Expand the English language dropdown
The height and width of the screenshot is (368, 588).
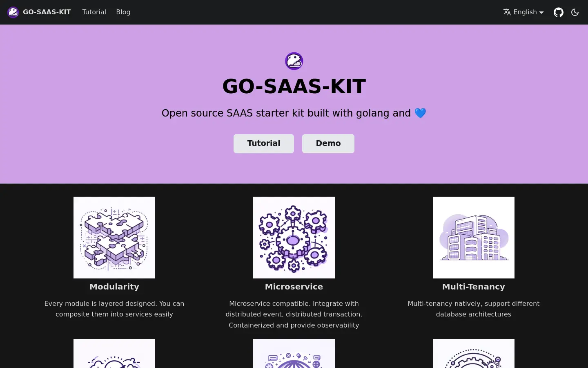(x=523, y=12)
